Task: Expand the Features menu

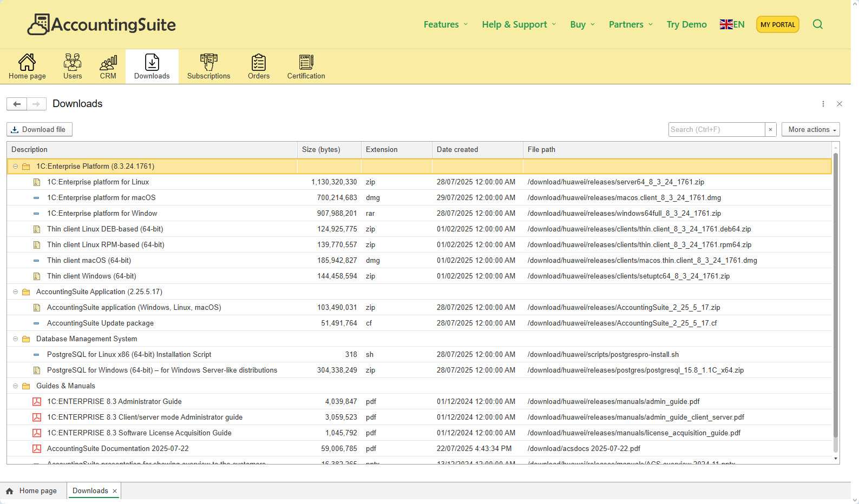Action: coord(445,24)
